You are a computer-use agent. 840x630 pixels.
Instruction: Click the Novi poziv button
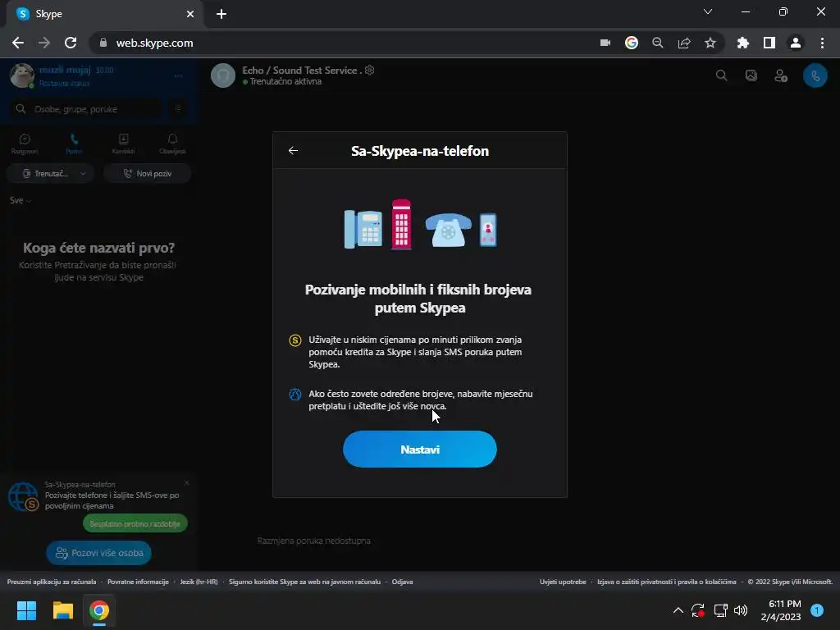pyautogui.click(x=148, y=174)
